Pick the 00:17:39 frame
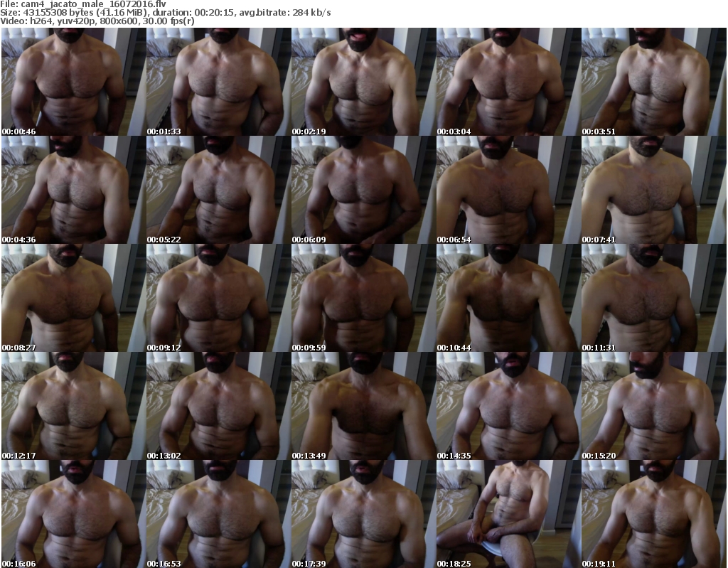Viewport: 728px width, 568px height. coord(363,514)
